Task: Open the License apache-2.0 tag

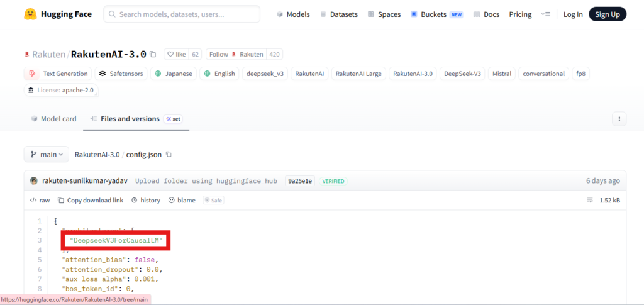Action: click(x=61, y=90)
